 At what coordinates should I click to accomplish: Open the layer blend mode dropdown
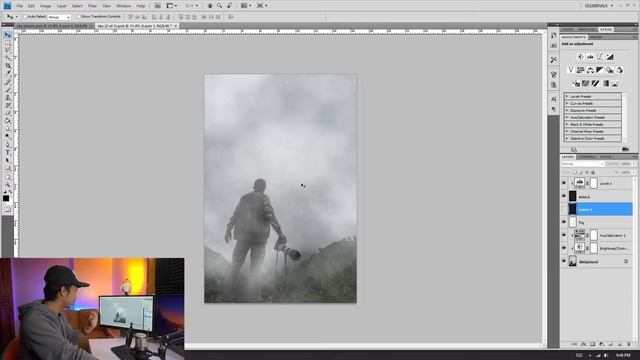582,164
